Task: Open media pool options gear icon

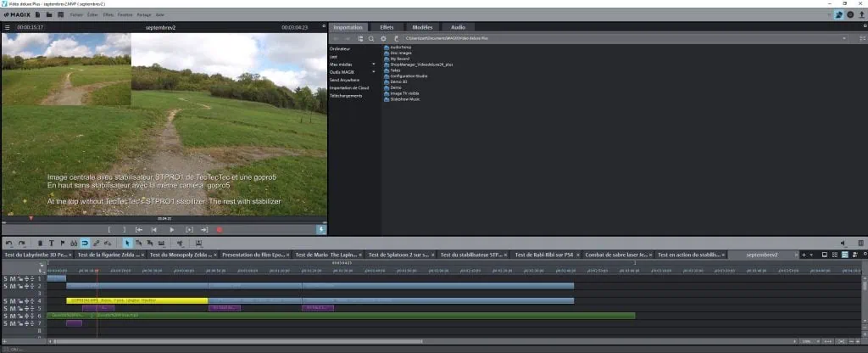Action: coord(383,39)
